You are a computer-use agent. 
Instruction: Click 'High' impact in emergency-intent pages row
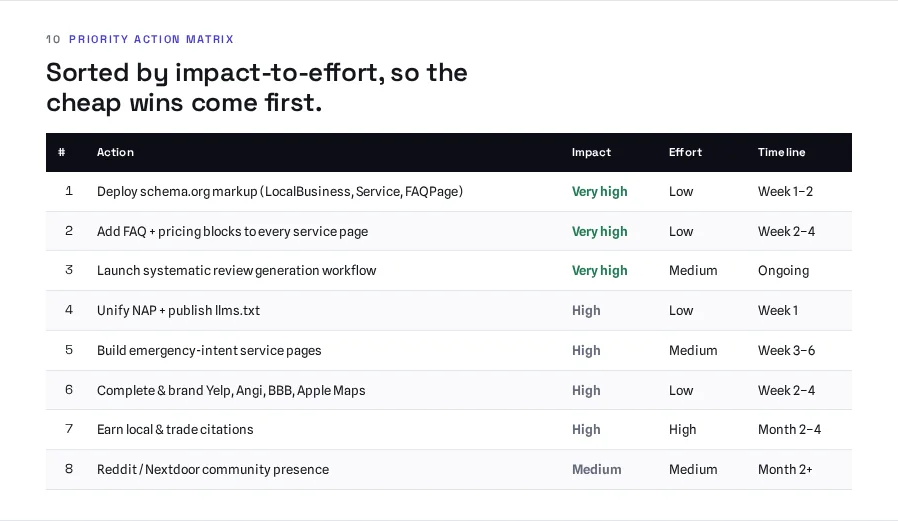click(586, 350)
